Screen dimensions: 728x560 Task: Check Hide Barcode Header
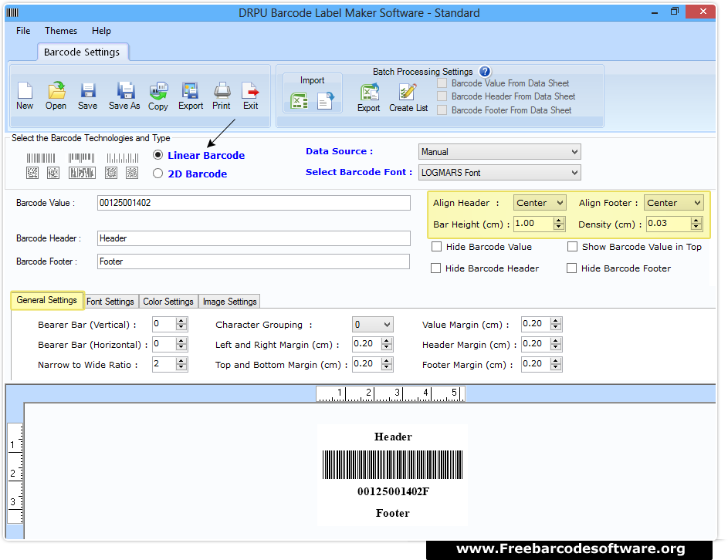coord(435,268)
